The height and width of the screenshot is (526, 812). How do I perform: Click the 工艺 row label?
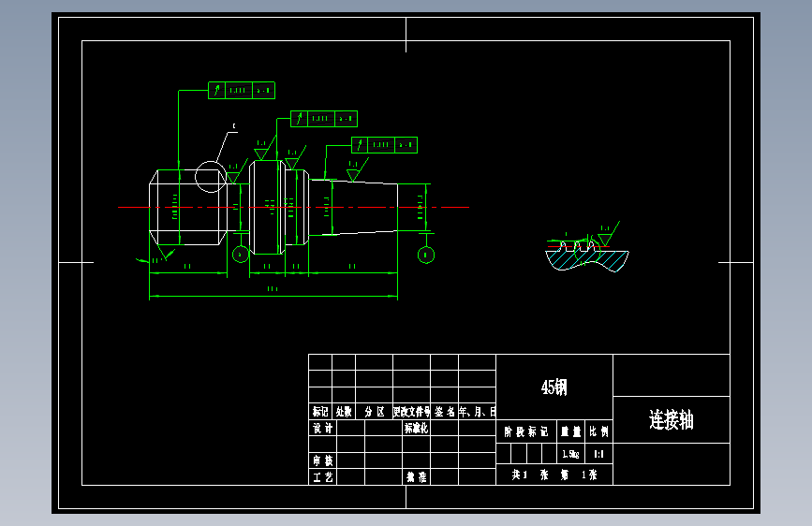click(x=322, y=476)
